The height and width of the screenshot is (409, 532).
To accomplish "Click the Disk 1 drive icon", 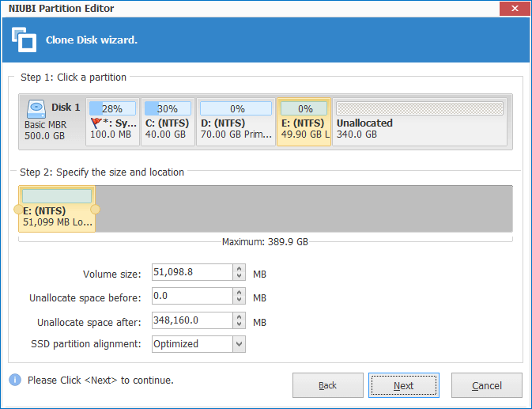I will (x=36, y=108).
